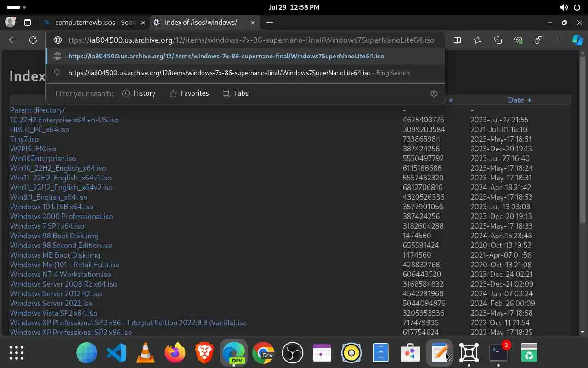Open Visual Studio Code from the dock
Viewport: 588px width, 368px height.
click(x=116, y=353)
